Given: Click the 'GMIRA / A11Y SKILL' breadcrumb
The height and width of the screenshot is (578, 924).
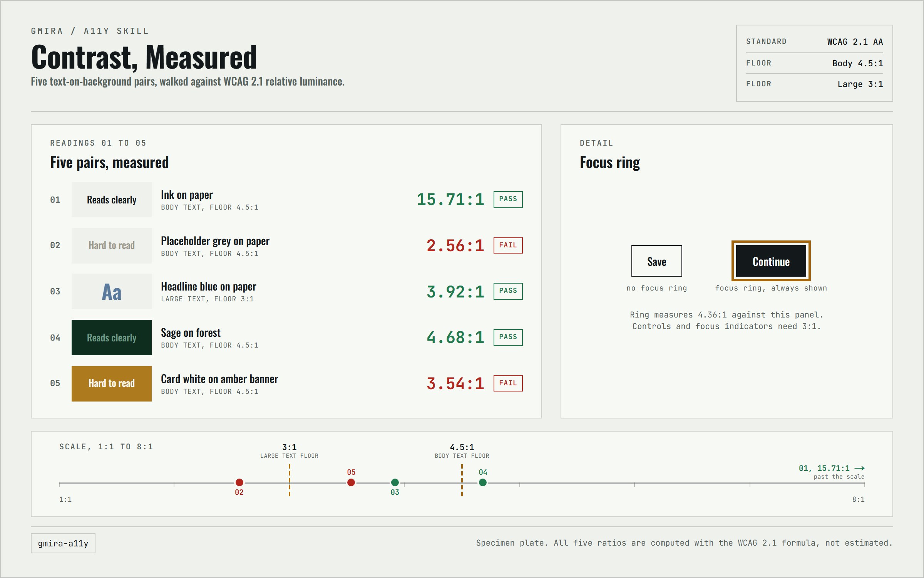Looking at the screenshot, I should [x=90, y=31].
